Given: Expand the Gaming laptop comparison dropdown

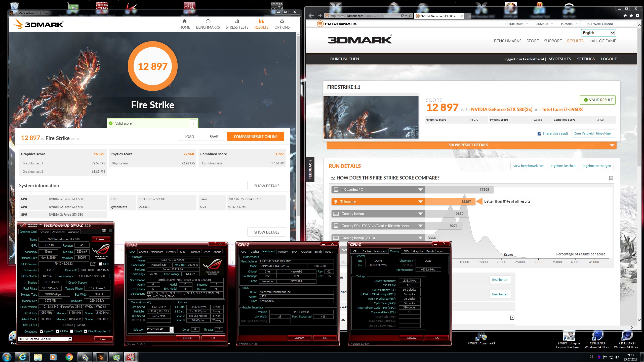Looking at the screenshot, I should click(x=420, y=214).
